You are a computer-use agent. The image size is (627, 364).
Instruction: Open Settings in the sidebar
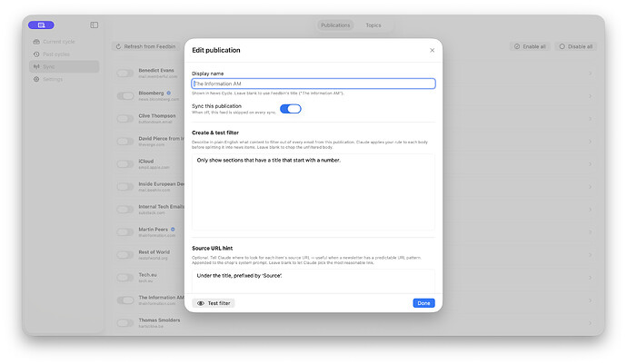point(64,79)
